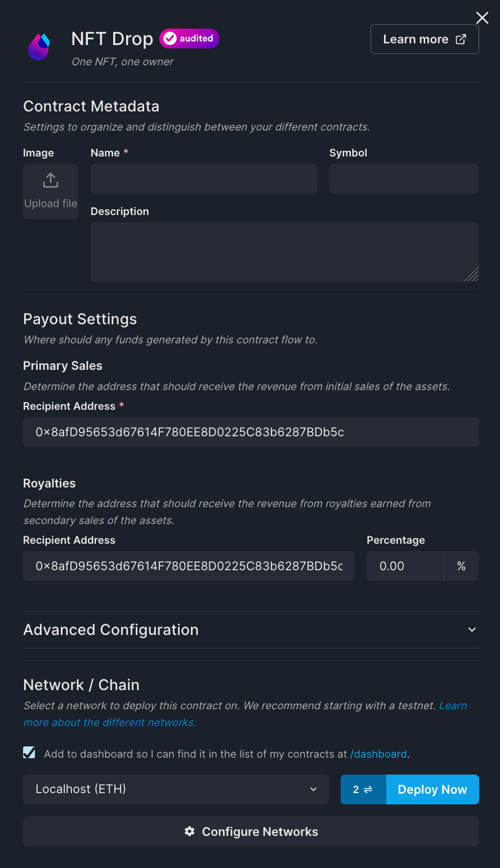
Task: Click the Upload file image icon
Action: point(50,180)
